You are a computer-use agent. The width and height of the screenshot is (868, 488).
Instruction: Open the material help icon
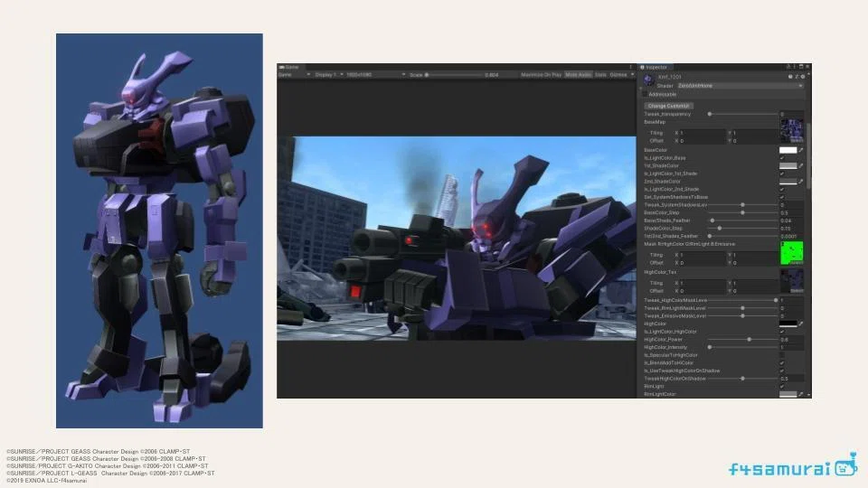click(x=790, y=77)
